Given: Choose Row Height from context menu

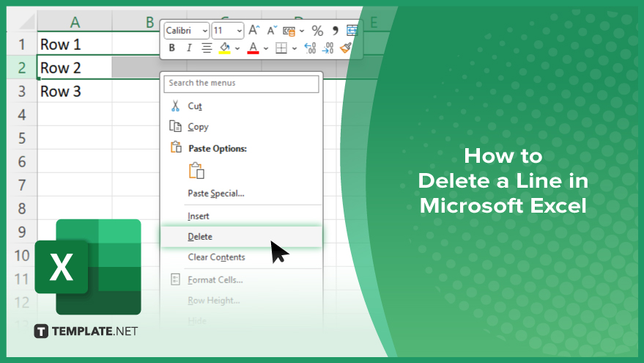Looking at the screenshot, I should coord(242,300).
